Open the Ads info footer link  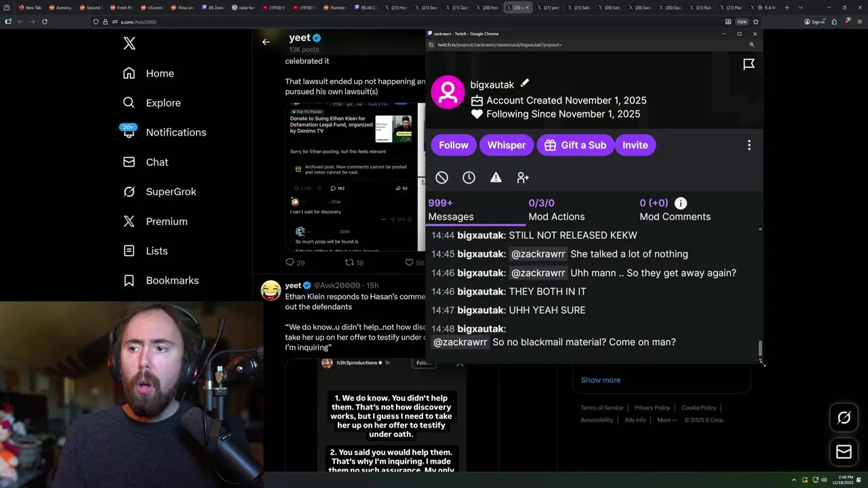(635, 420)
